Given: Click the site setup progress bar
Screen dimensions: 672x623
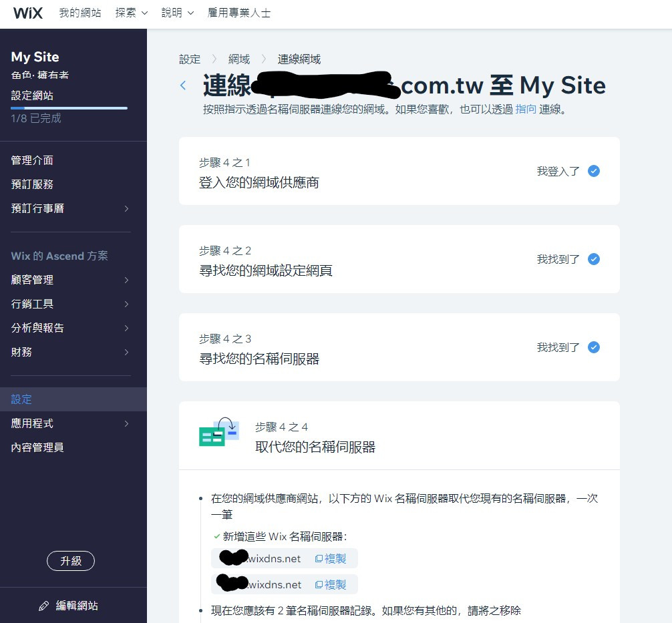Looking at the screenshot, I should pyautogui.click(x=69, y=108).
